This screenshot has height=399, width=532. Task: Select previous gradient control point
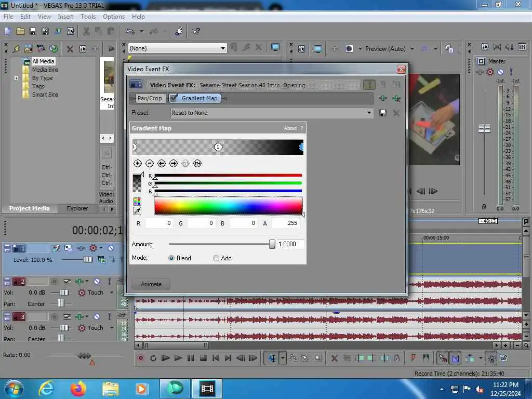pos(162,164)
